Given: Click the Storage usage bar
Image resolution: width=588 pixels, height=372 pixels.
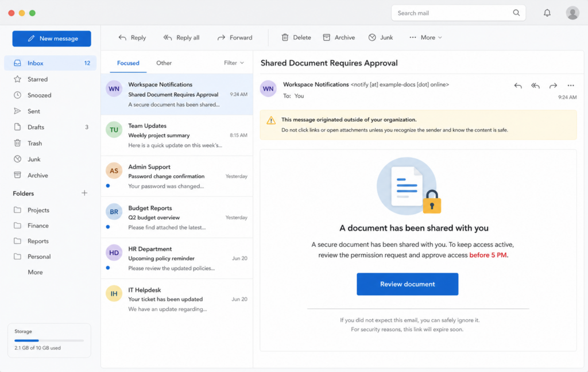Looking at the screenshot, I should pos(49,340).
